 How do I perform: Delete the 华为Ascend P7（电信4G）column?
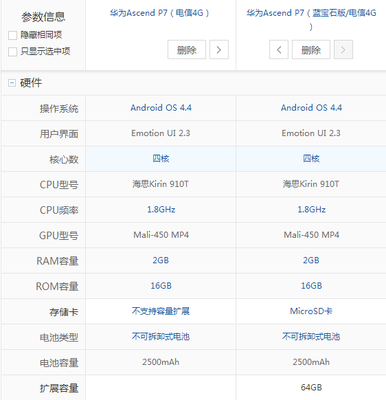187,50
